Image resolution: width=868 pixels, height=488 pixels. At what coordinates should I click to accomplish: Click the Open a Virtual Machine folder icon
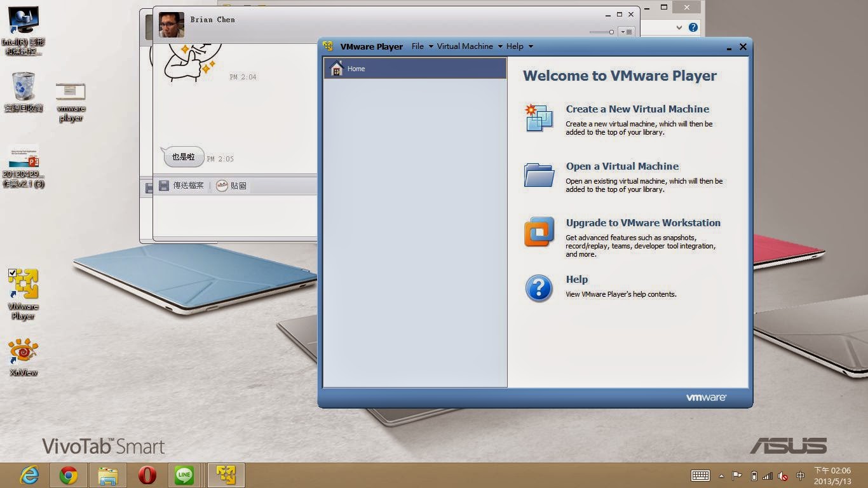[x=539, y=175]
